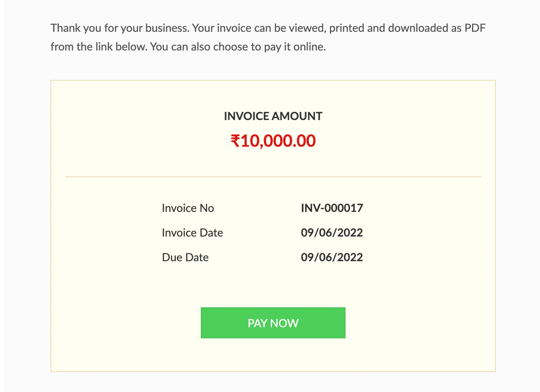Select the due date value 09/06/2022
This screenshot has width=540, height=392.
332,257
